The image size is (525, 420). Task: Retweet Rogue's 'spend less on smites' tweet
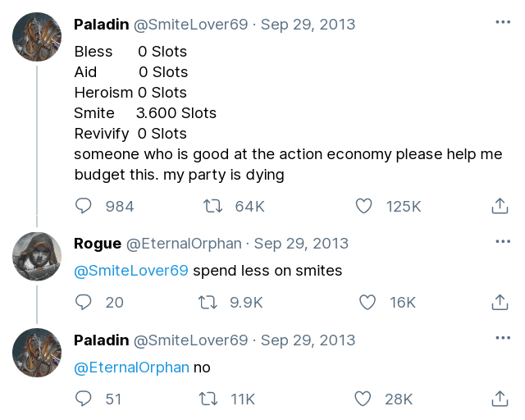click(x=208, y=302)
